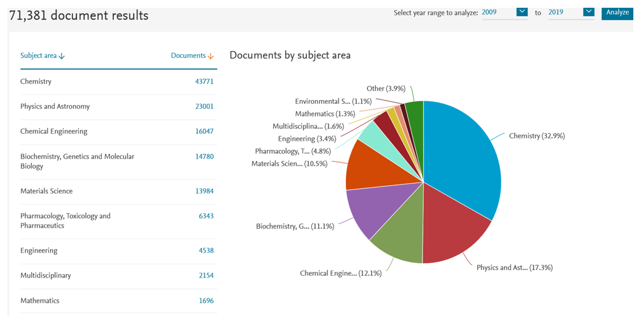Screen dimensions: 644x320
Task: Click the Subject area sort arrow
Action: 61,56
